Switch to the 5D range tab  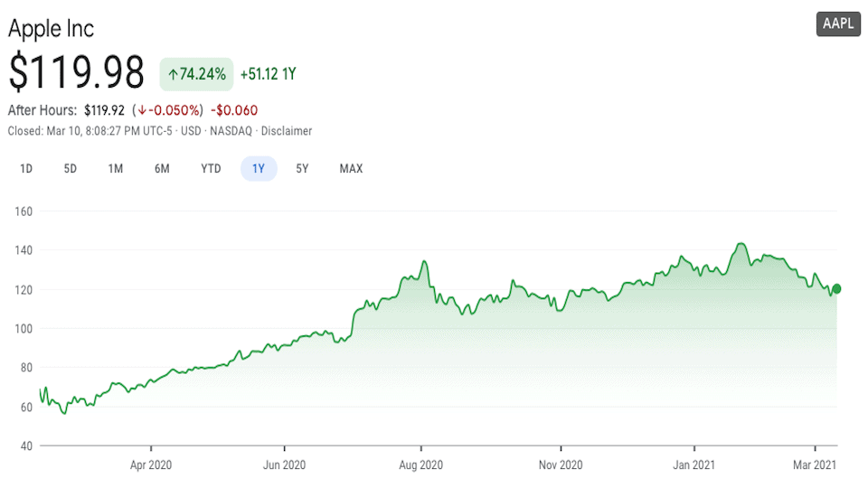[x=71, y=168]
